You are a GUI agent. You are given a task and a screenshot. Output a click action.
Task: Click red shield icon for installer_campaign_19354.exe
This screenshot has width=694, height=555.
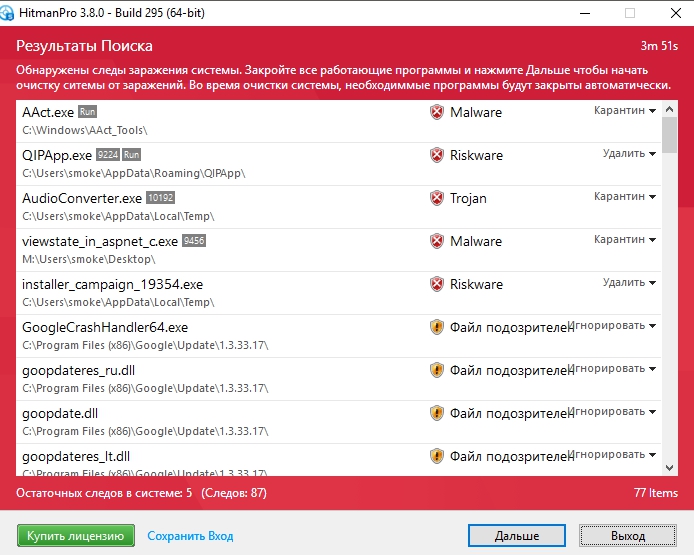[x=436, y=284]
